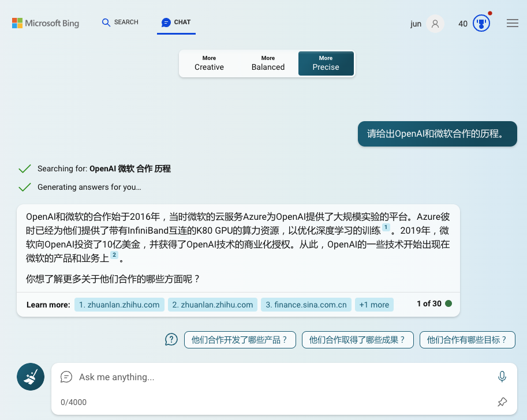Choose suggestion 他们合作开发了哪些产品？
Screen dimensions: 527x420
pyautogui.click(x=240, y=340)
